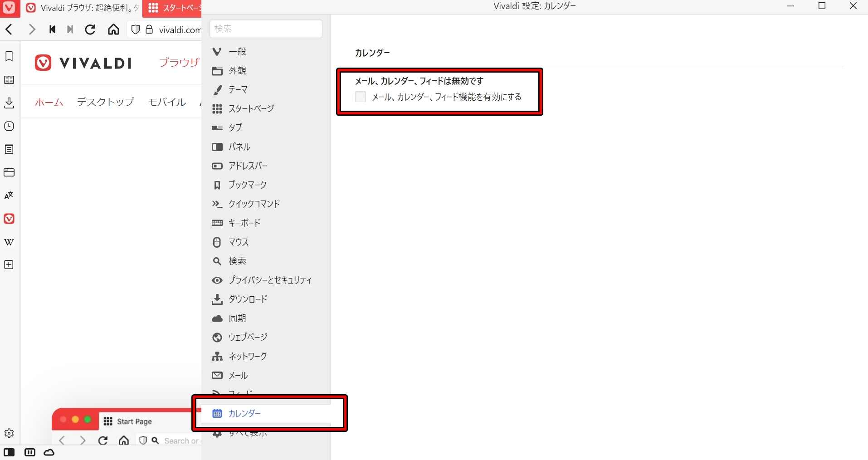Open the アドレスバー settings category
This screenshot has height=460, width=868.
point(266,166)
